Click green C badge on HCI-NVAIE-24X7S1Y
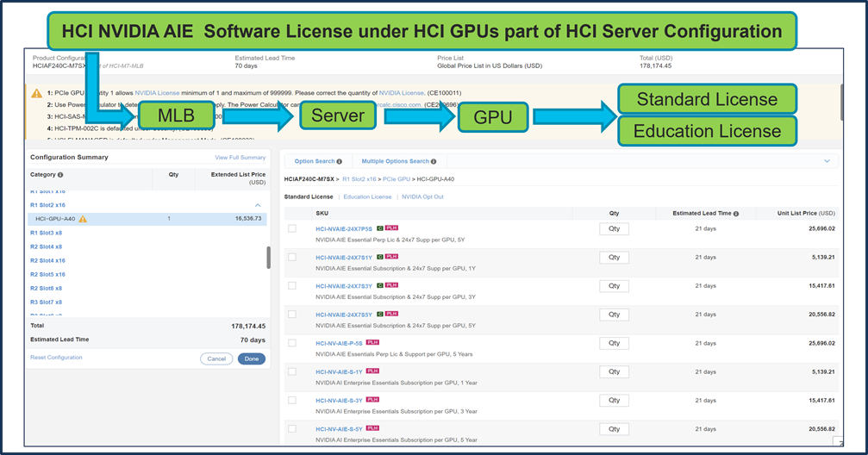 [x=379, y=257]
